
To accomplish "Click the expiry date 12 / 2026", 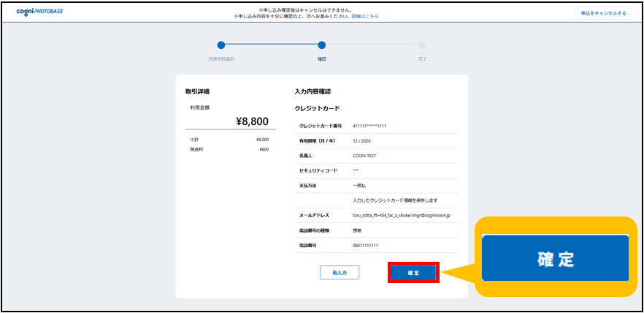I will tap(364, 141).
